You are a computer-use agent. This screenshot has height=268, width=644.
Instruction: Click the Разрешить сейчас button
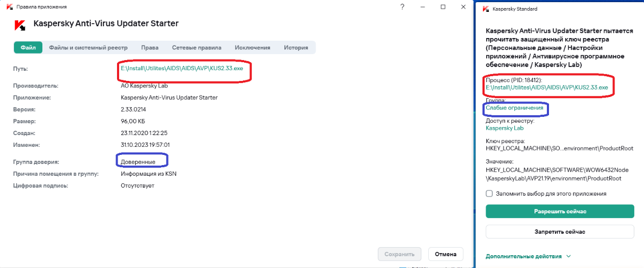point(560,211)
